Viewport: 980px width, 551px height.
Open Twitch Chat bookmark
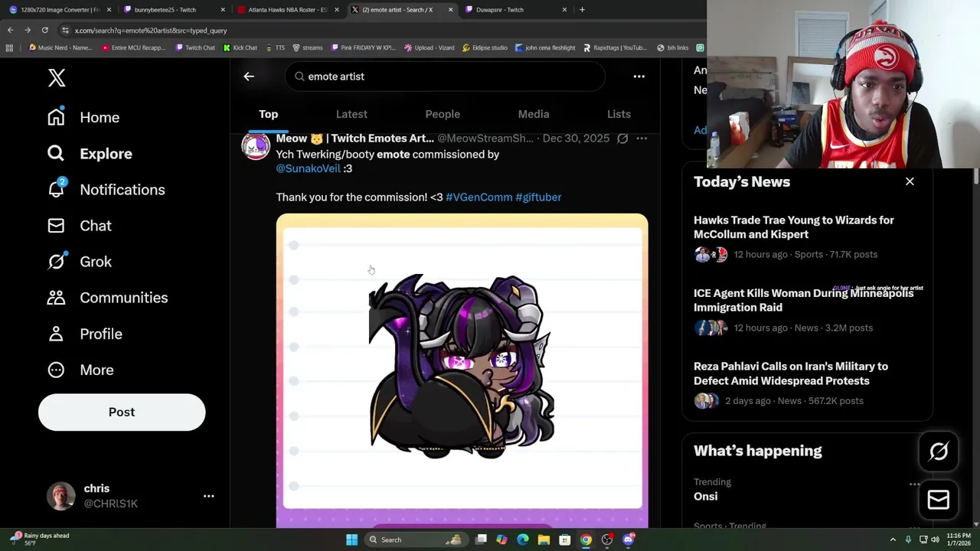195,47
